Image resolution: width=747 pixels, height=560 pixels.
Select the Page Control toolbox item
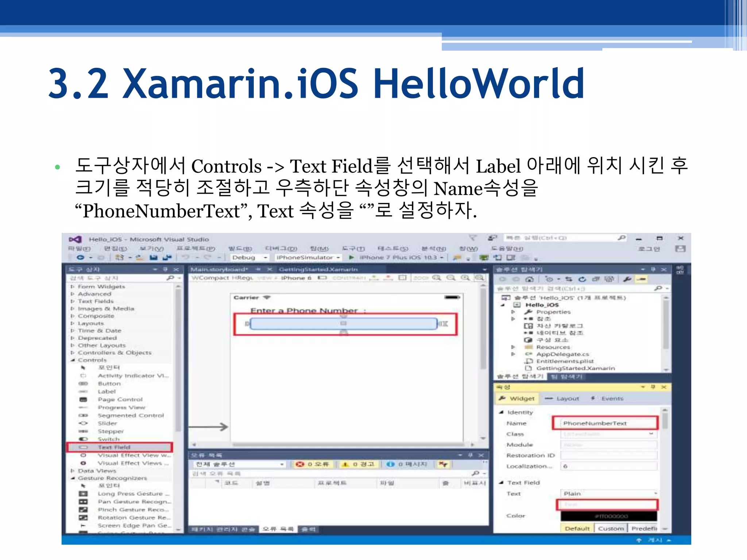[111, 400]
